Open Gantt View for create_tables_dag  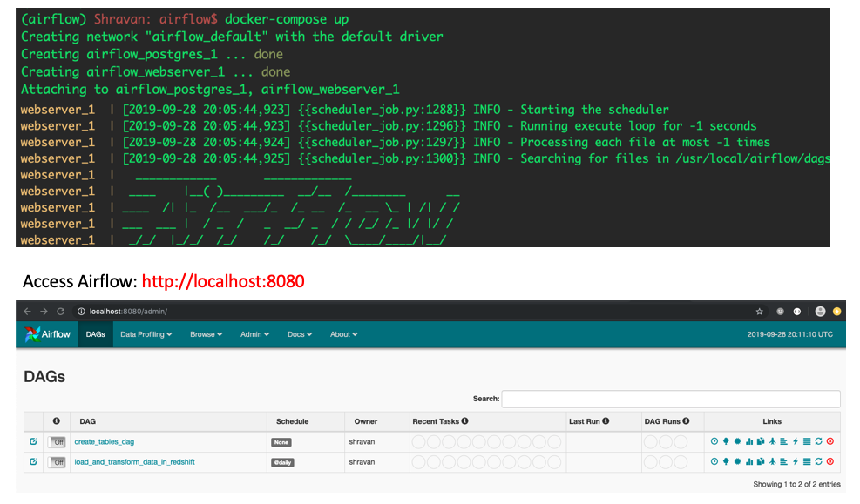pos(784,441)
